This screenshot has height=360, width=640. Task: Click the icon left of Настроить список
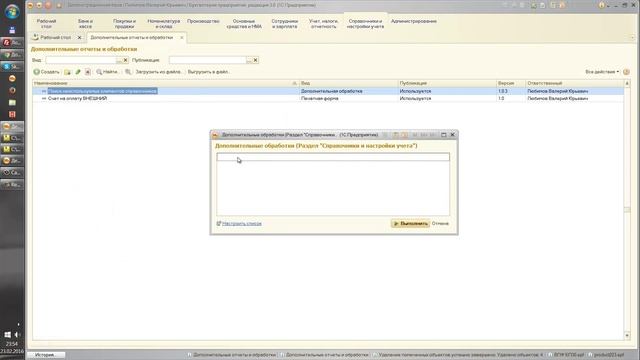coord(219,223)
